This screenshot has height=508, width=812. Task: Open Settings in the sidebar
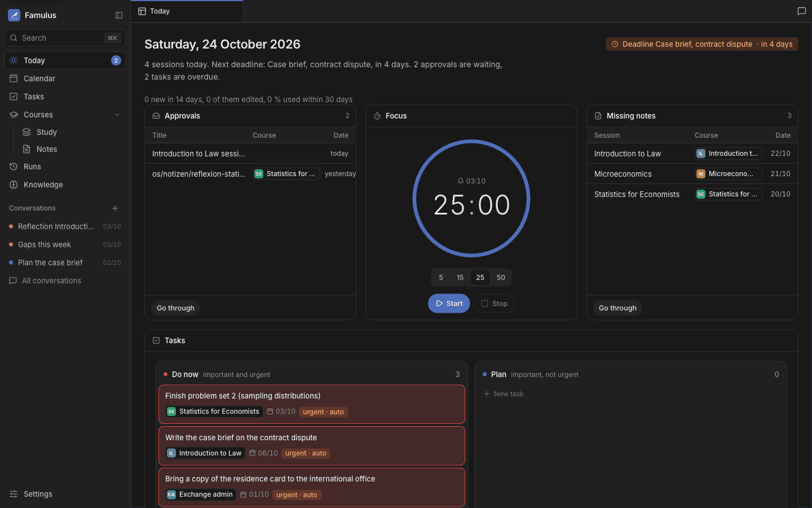pyautogui.click(x=65, y=494)
